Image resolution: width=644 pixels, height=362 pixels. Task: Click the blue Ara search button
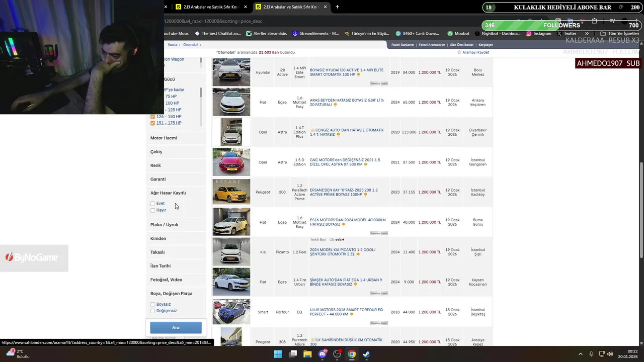(x=176, y=328)
